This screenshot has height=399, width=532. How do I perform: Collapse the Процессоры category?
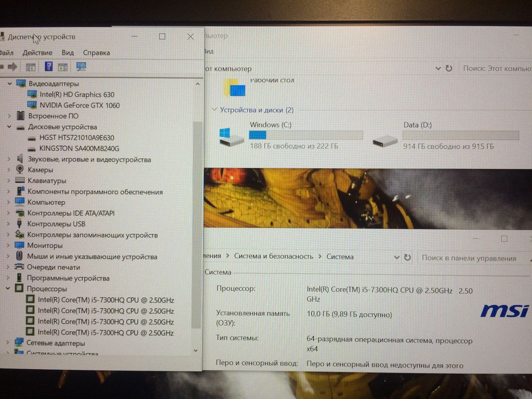(9, 288)
